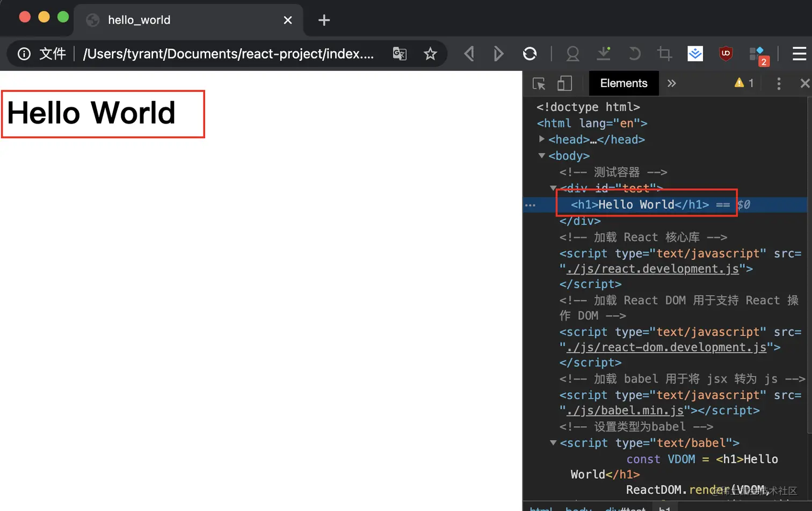Open the user account icon in toolbar

pyautogui.click(x=573, y=54)
